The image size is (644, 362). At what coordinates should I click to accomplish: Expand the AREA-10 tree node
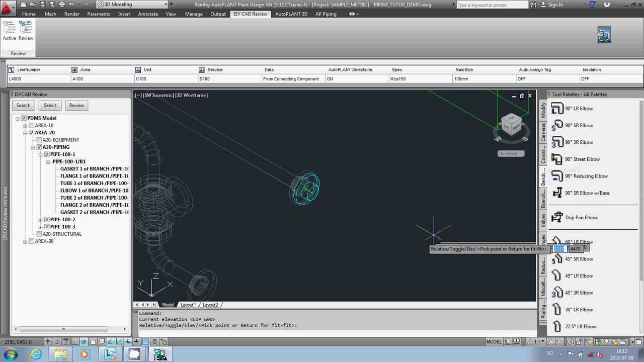pos(25,126)
